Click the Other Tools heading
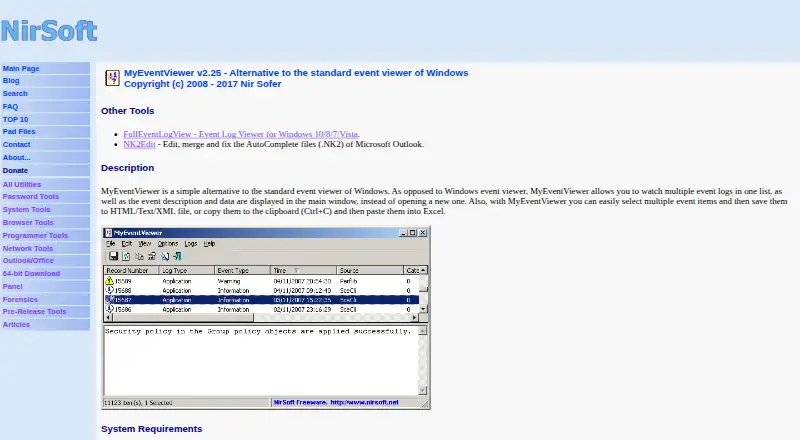800x440 pixels. pyautogui.click(x=128, y=111)
